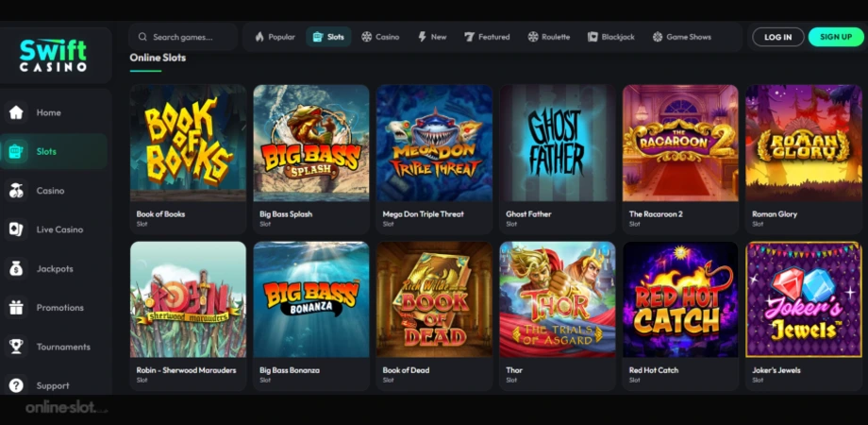Click the Slots icon in top navigation
Viewport: 868px width, 425px height.
point(318,37)
